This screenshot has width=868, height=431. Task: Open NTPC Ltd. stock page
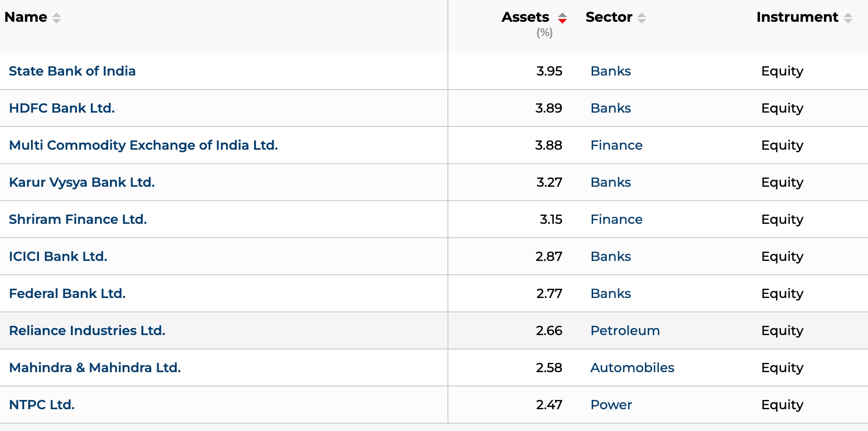pos(42,405)
